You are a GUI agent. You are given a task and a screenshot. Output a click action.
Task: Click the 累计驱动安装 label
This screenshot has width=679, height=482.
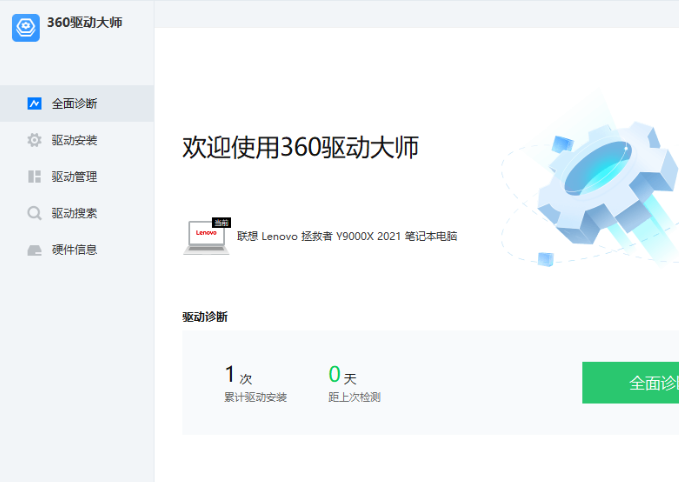(255, 397)
